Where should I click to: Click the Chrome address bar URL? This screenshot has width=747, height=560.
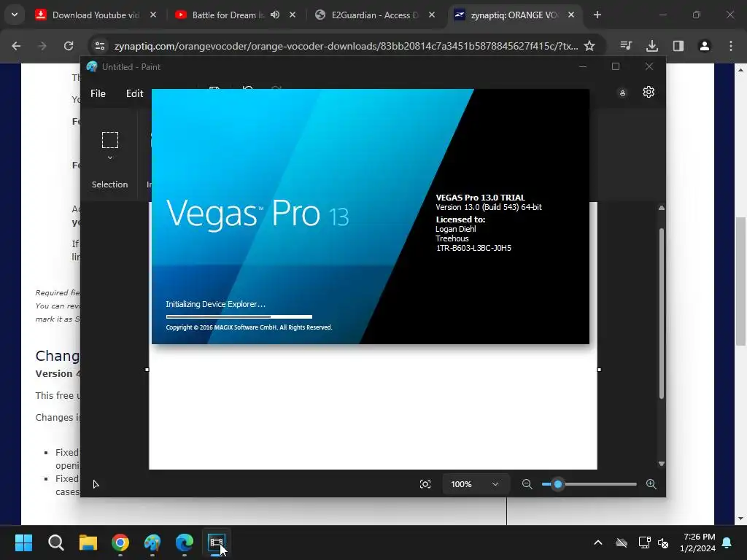[346, 46]
